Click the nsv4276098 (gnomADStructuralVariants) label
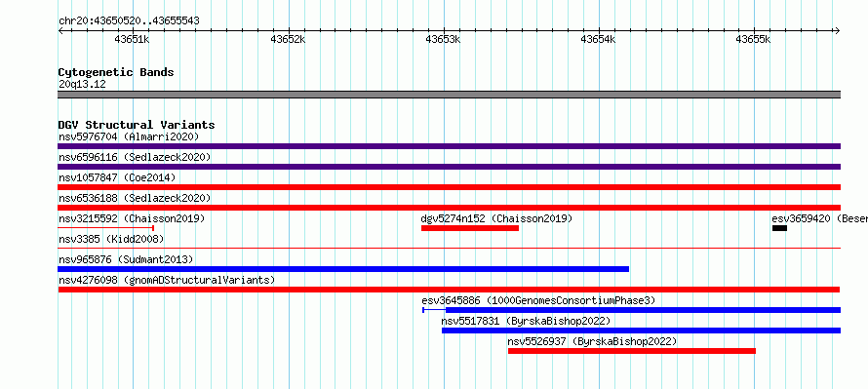 [x=167, y=280]
